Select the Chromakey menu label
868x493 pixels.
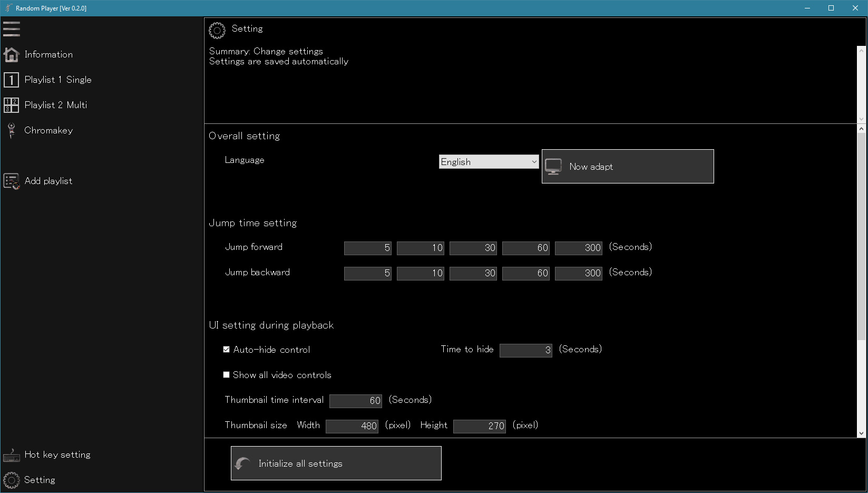point(48,130)
